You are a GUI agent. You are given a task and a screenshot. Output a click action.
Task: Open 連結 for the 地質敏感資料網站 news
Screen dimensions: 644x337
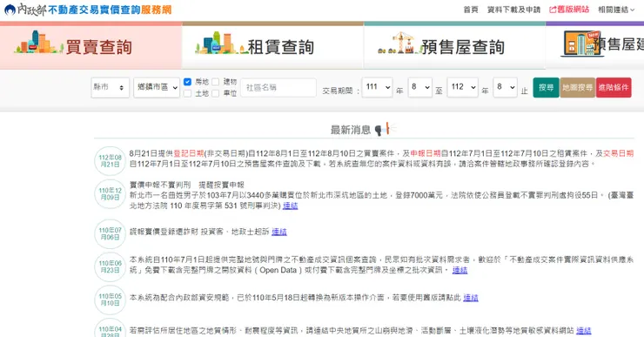click(x=584, y=330)
